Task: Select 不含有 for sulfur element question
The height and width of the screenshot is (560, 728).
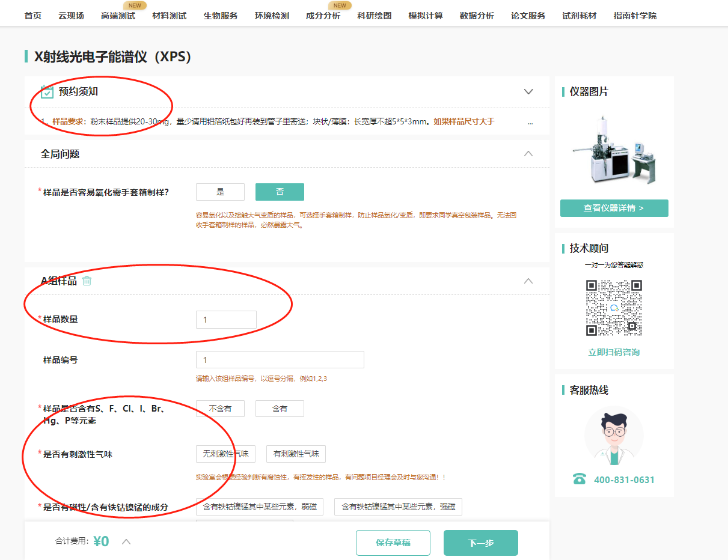Action: pyautogui.click(x=219, y=408)
